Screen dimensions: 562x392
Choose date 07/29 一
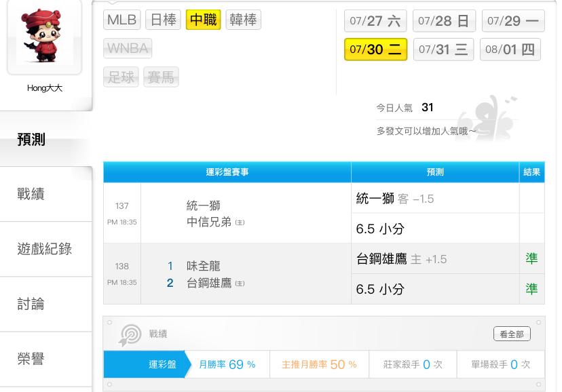513,21
